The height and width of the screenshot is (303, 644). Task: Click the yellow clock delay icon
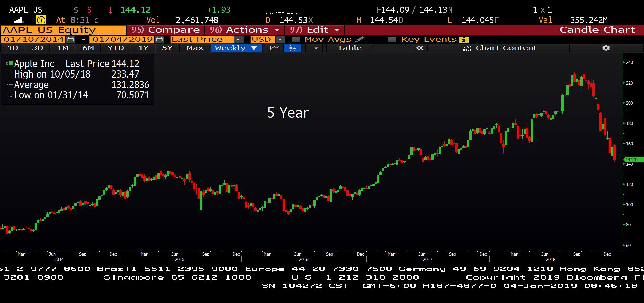coord(41,20)
